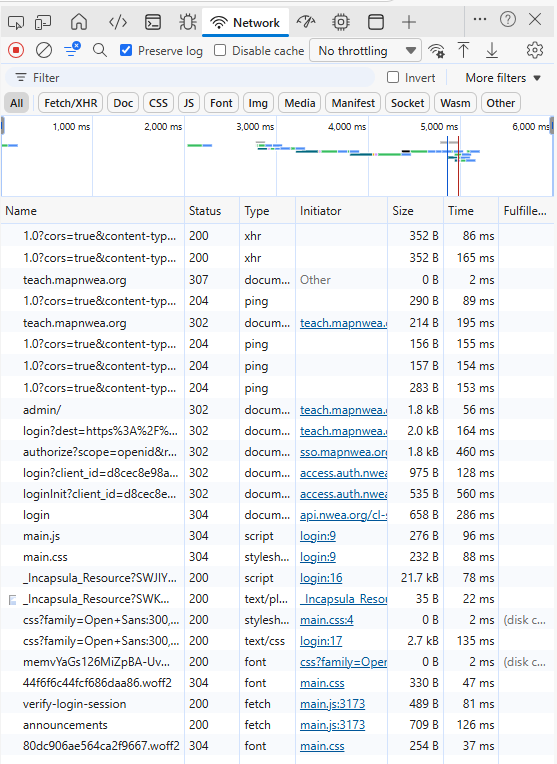Viewport: 557px width, 764px height.
Task: Filter requests by CSS type
Action: (158, 103)
